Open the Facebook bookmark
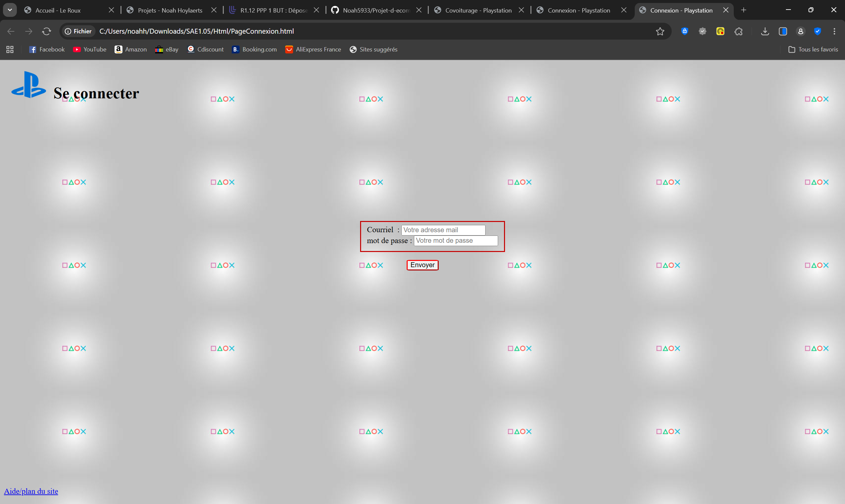The height and width of the screenshot is (504, 845). 47,49
